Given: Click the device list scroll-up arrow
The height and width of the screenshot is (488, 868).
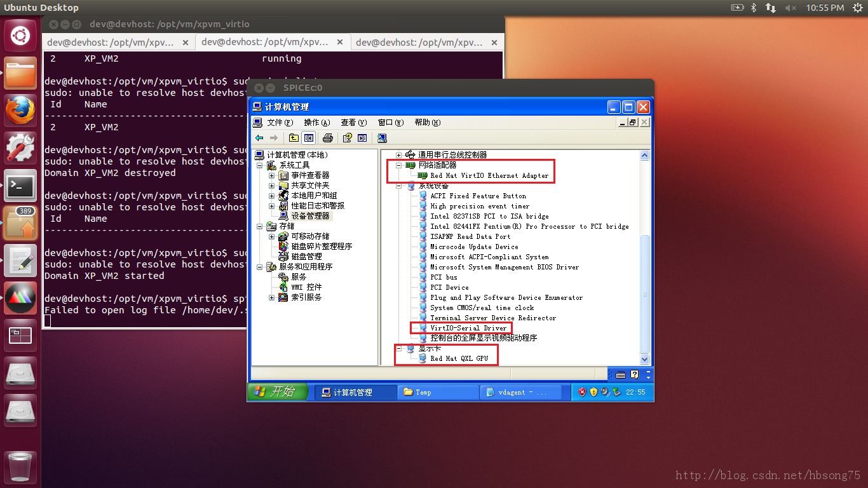Looking at the screenshot, I should click(x=645, y=156).
